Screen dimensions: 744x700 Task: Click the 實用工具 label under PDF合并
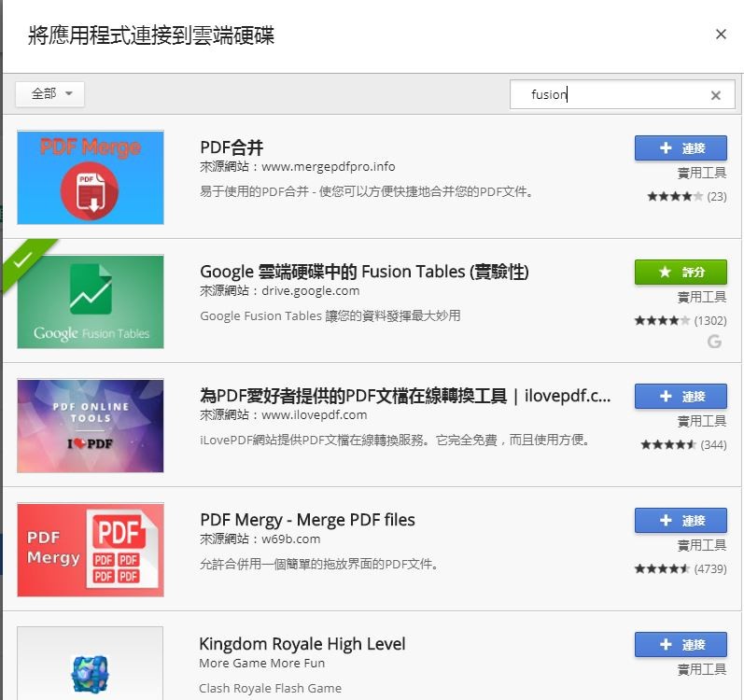(x=702, y=173)
